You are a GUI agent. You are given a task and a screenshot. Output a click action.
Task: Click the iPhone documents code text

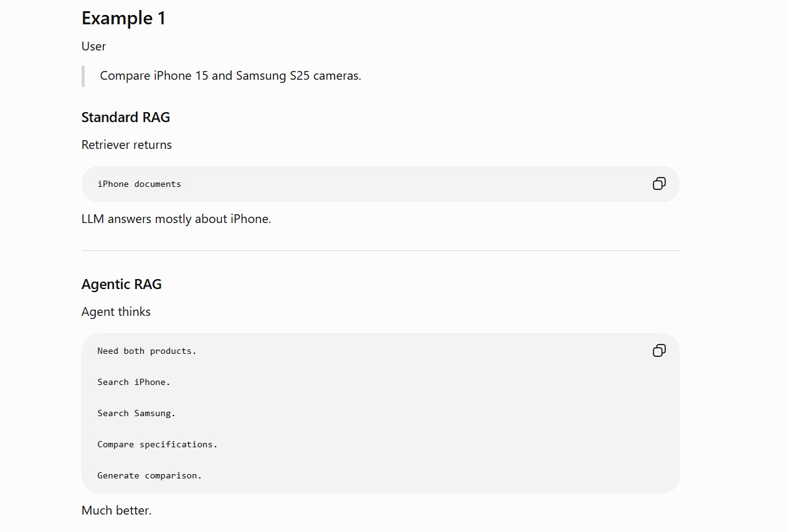click(x=140, y=184)
